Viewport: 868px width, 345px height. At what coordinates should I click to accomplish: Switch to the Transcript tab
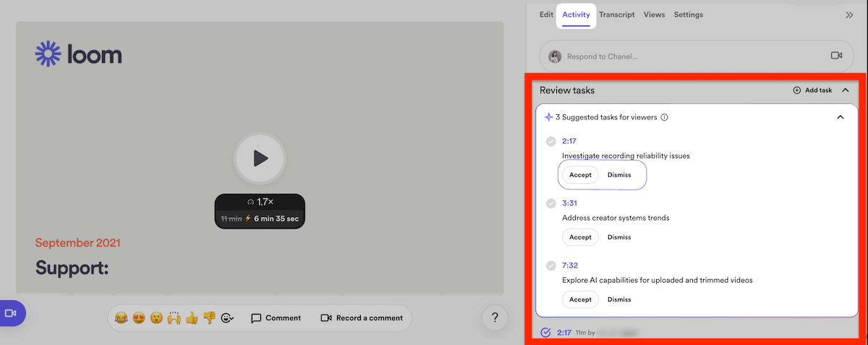(x=617, y=14)
